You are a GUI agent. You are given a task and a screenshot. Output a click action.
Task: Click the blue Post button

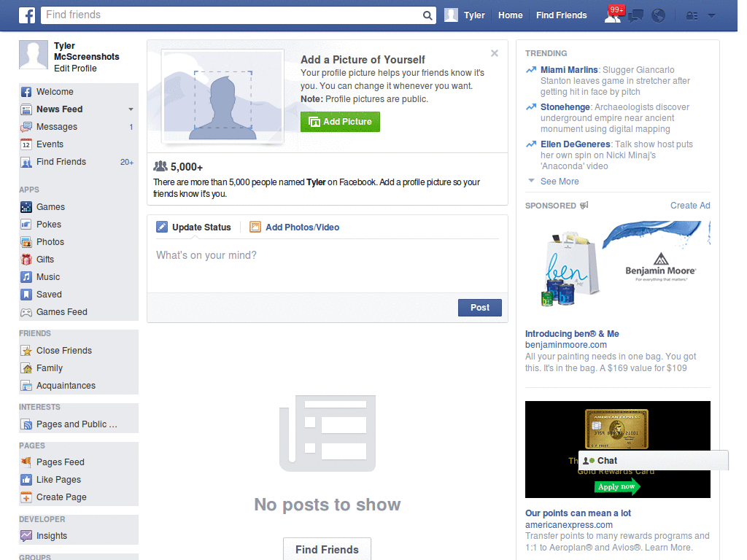point(480,308)
